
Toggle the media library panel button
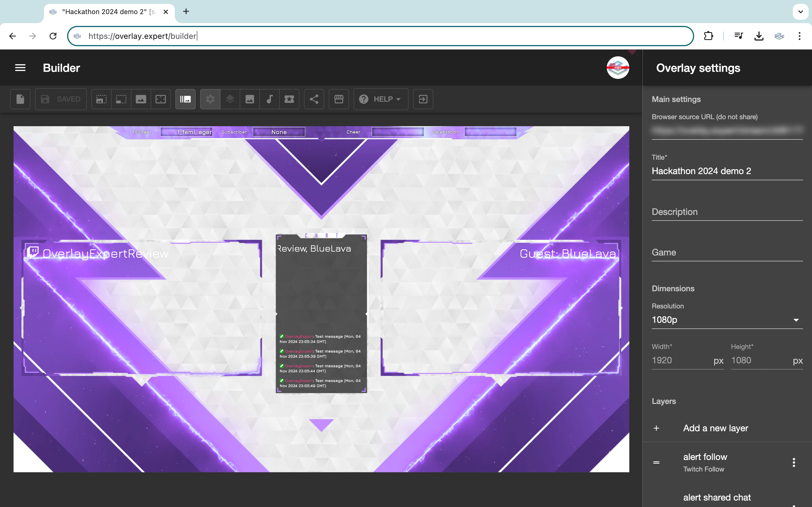tap(185, 99)
